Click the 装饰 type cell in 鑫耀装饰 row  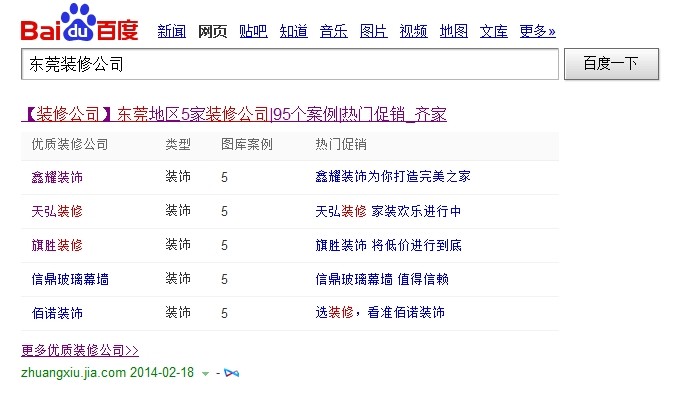pyautogui.click(x=178, y=176)
